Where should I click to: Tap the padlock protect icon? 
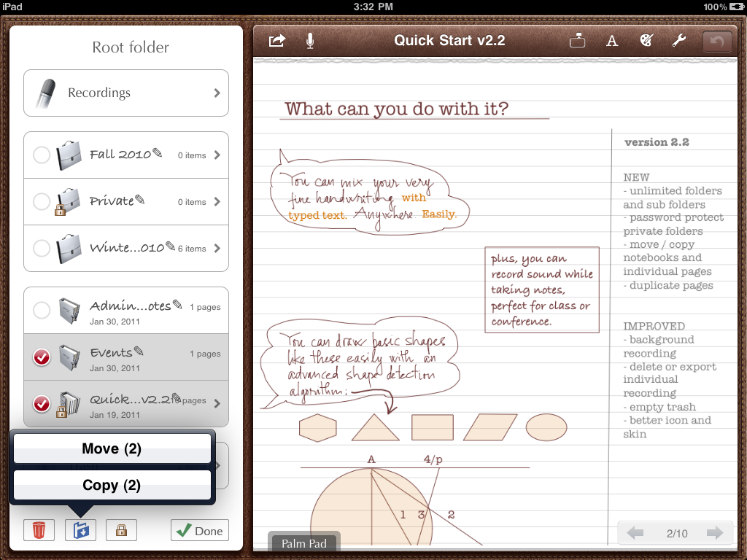coord(122,530)
